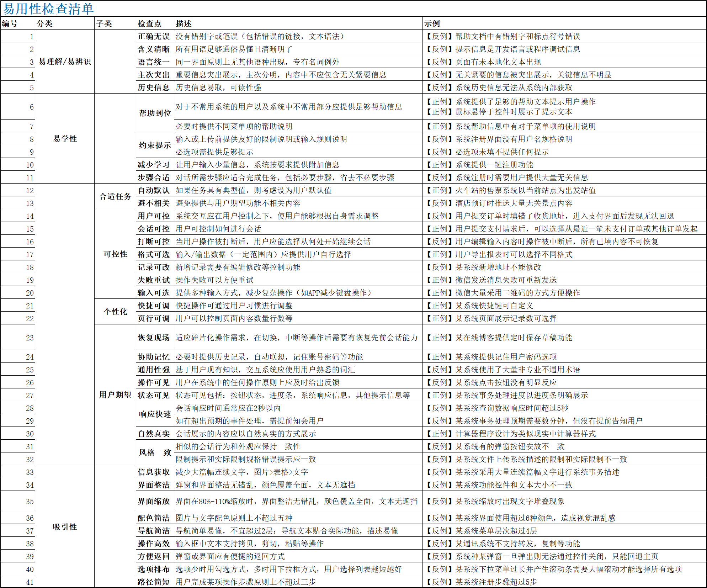Viewport: 707px width, 588px height.
Task: Select the 个性化 subcategory cell
Action: pyautogui.click(x=115, y=312)
